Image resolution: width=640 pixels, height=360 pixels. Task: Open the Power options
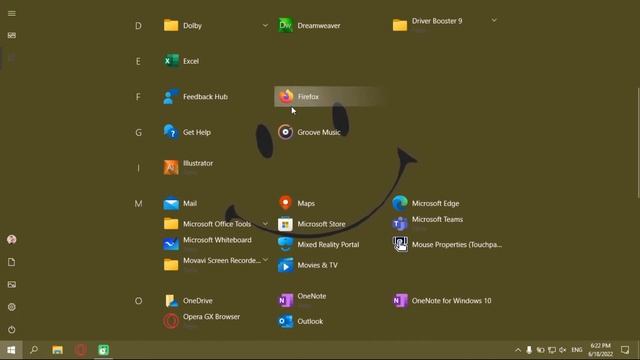click(x=11, y=329)
